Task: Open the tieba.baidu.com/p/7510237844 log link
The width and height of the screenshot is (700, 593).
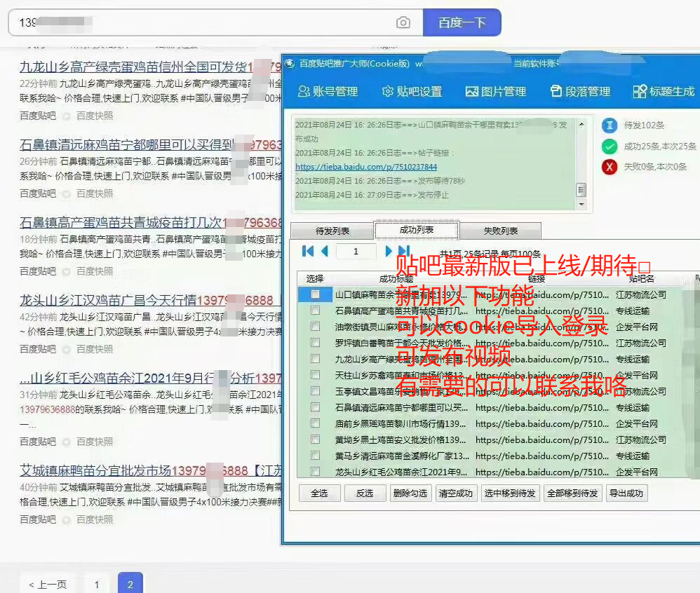Action: (x=366, y=167)
